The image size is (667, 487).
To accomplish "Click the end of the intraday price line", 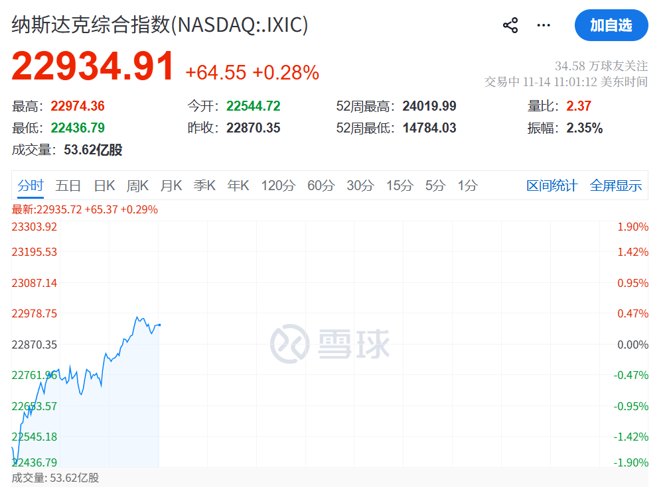I will tap(160, 324).
